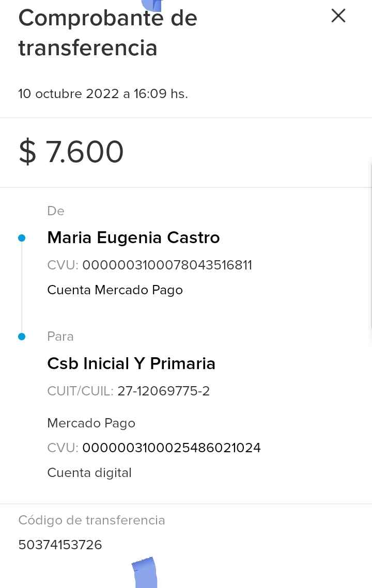Click the sender CVU number ending in 6811

point(167,265)
